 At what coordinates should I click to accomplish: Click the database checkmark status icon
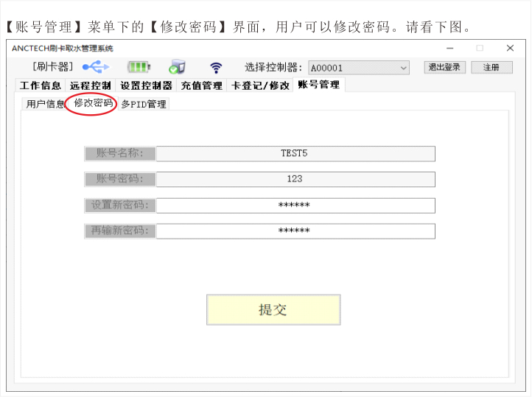coord(177,67)
